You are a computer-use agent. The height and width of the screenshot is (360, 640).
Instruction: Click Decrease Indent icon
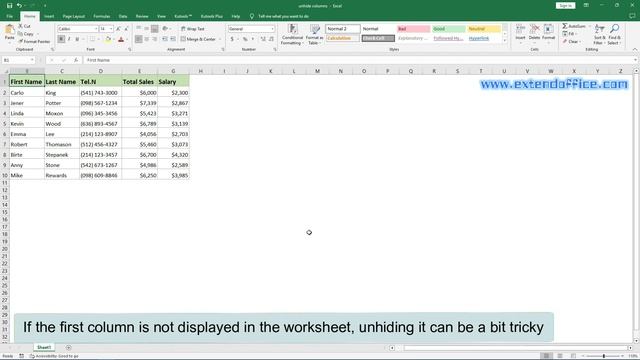(x=165, y=39)
